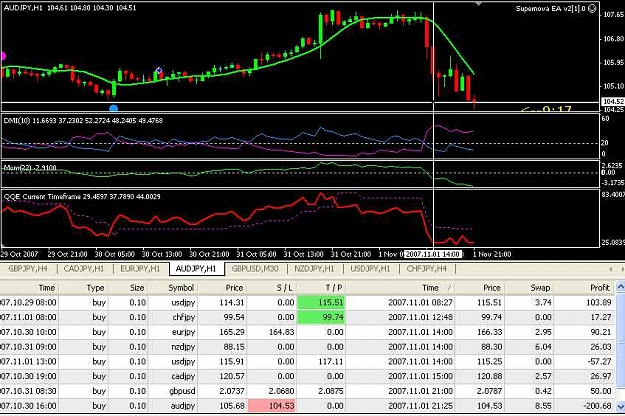Click the take-profit value 117.11
The width and height of the screenshot is (625, 416).
click(x=331, y=361)
